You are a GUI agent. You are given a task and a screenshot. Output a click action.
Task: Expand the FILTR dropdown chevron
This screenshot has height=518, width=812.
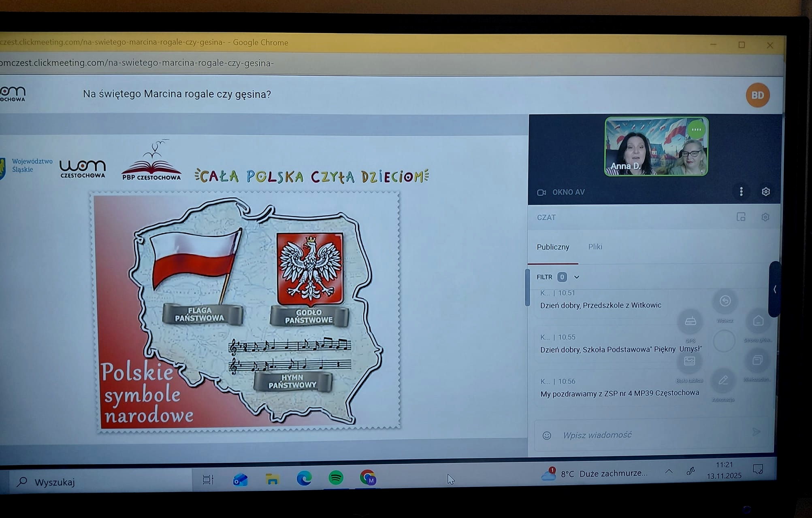577,277
